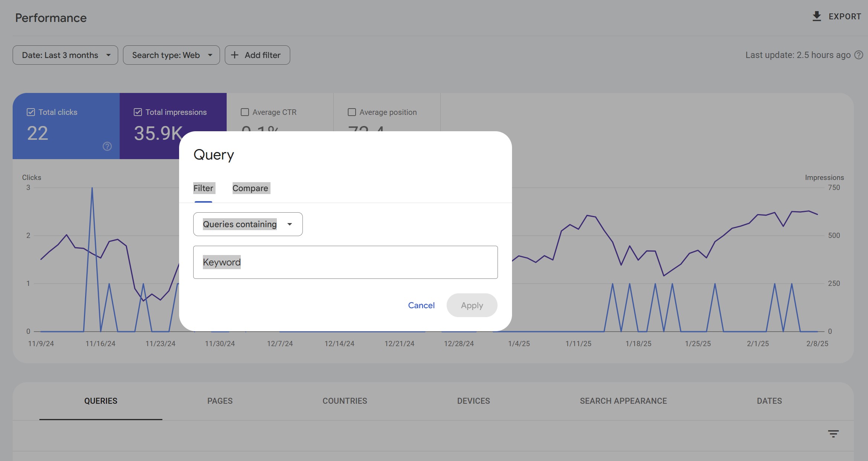Select the DEVICES tab
Screen dimensions: 868x461
click(473, 401)
